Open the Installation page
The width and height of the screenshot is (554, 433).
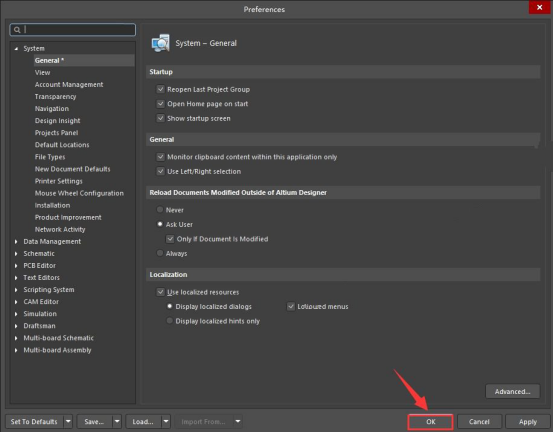52,205
